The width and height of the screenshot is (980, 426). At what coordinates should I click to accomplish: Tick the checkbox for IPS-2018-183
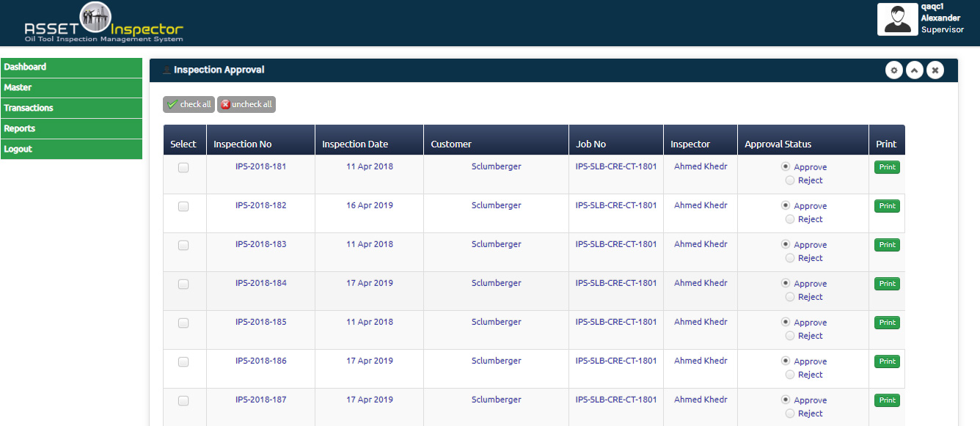click(x=183, y=246)
